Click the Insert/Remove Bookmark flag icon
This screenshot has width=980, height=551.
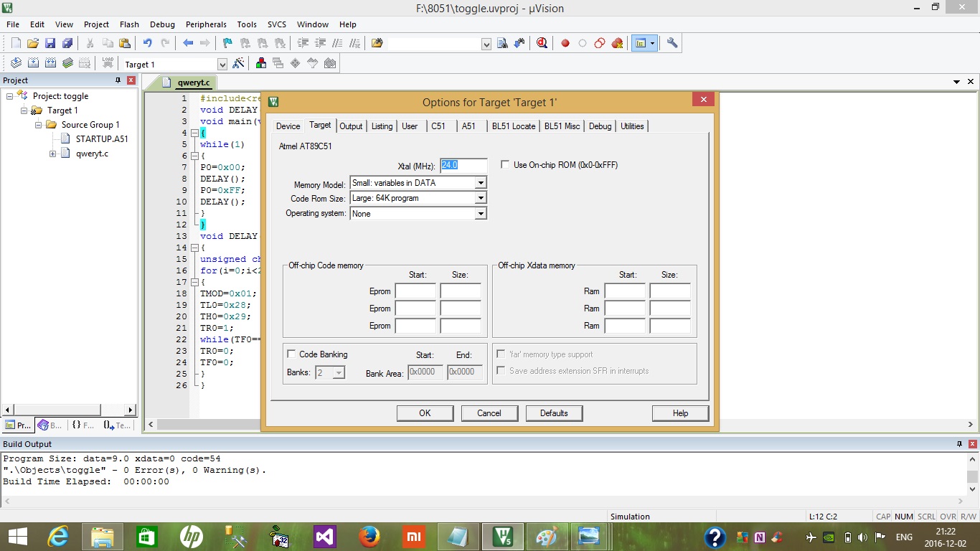[226, 42]
